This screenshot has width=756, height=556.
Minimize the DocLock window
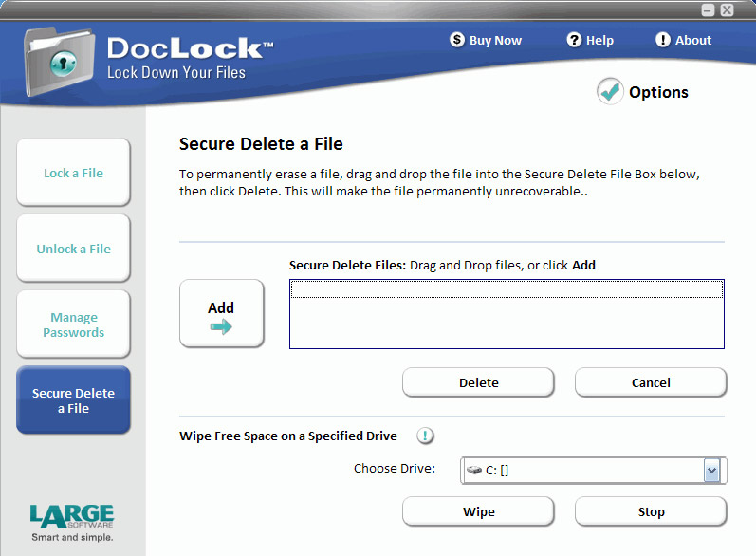[708, 9]
